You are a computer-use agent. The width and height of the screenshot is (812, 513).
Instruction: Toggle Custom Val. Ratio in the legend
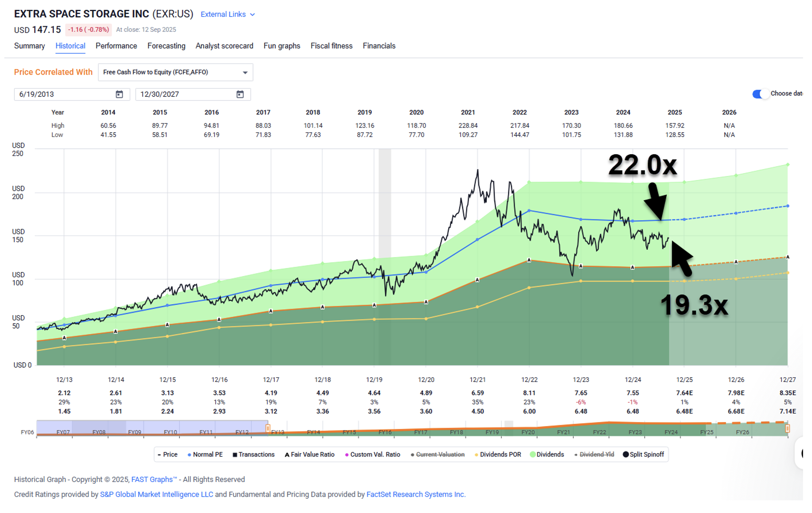click(372, 455)
